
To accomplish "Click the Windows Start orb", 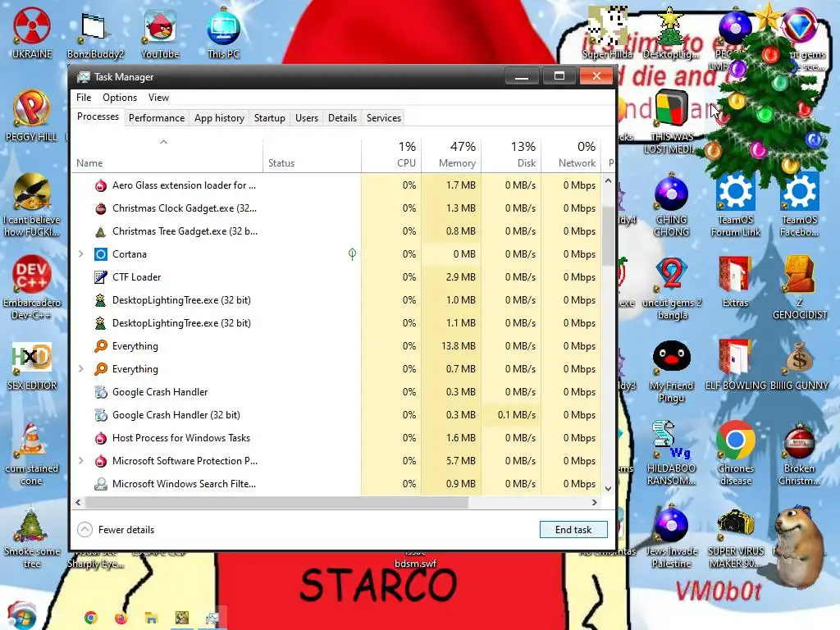I will click(x=22, y=616).
